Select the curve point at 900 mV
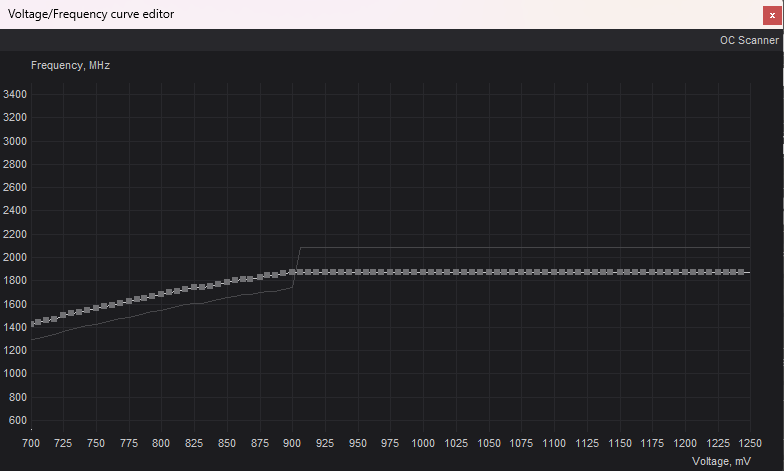 (294, 272)
